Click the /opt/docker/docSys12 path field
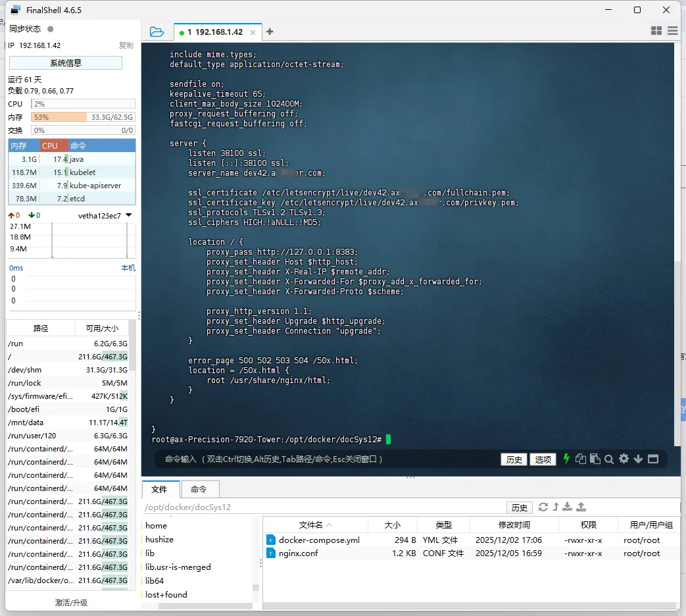 pos(324,507)
